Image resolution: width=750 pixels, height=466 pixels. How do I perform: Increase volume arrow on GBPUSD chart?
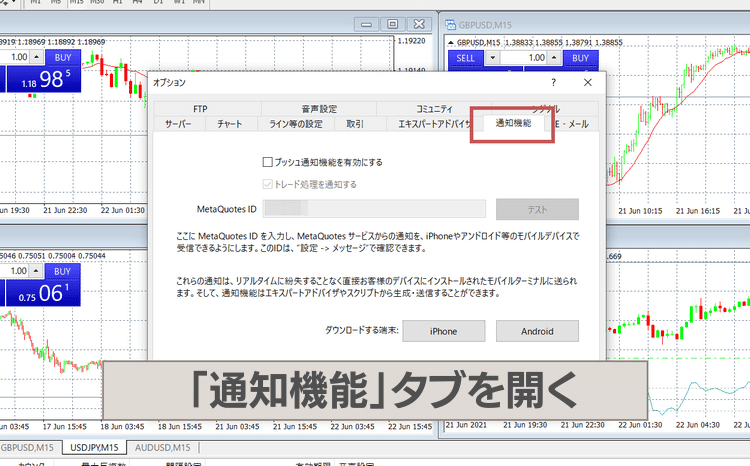pyautogui.click(x=554, y=58)
